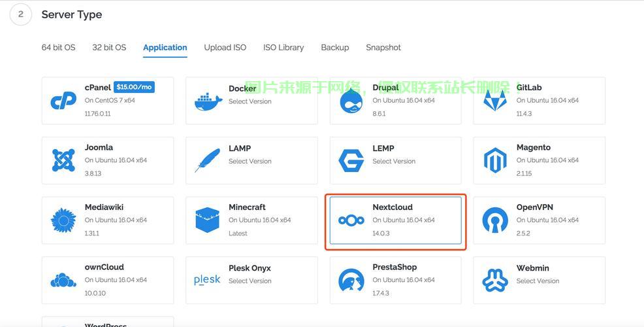
Task: Click the Mediawiki sunflower icon
Action: 63,220
